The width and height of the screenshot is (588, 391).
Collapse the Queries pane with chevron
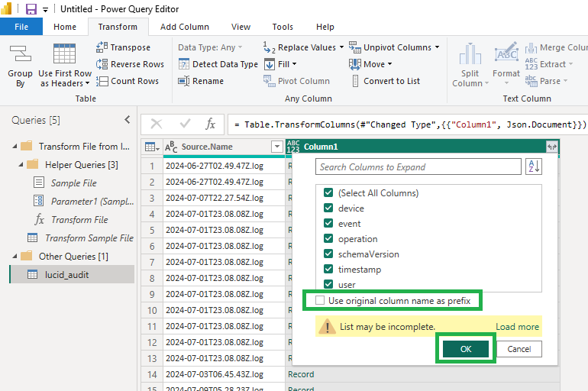click(127, 120)
